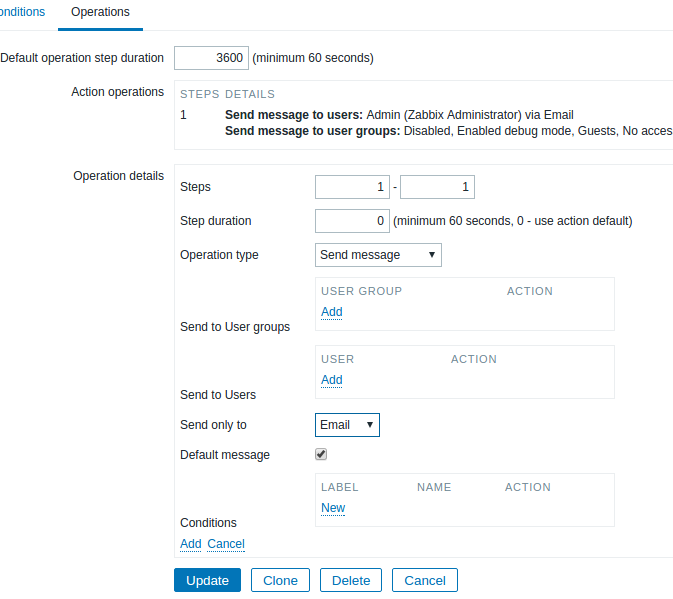
Task: Delete the action
Action: click(x=351, y=581)
